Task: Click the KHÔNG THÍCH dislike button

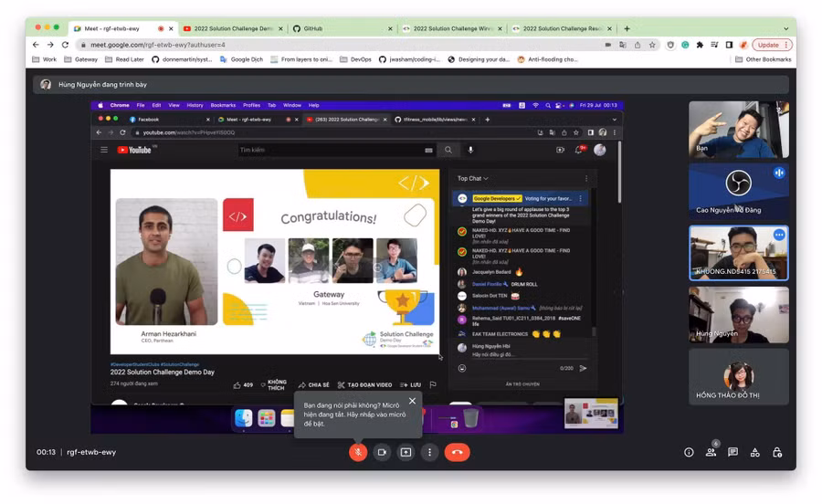Action: 274,385
